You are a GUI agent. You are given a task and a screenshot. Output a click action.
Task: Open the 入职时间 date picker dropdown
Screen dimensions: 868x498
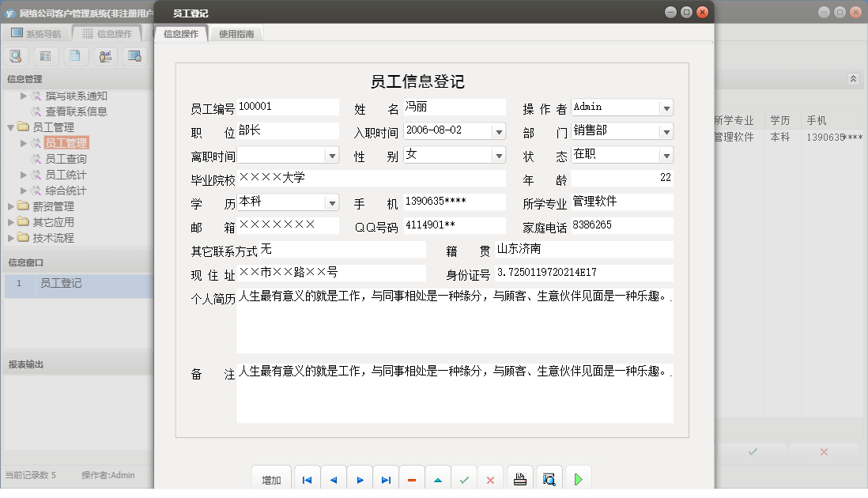[x=498, y=131]
